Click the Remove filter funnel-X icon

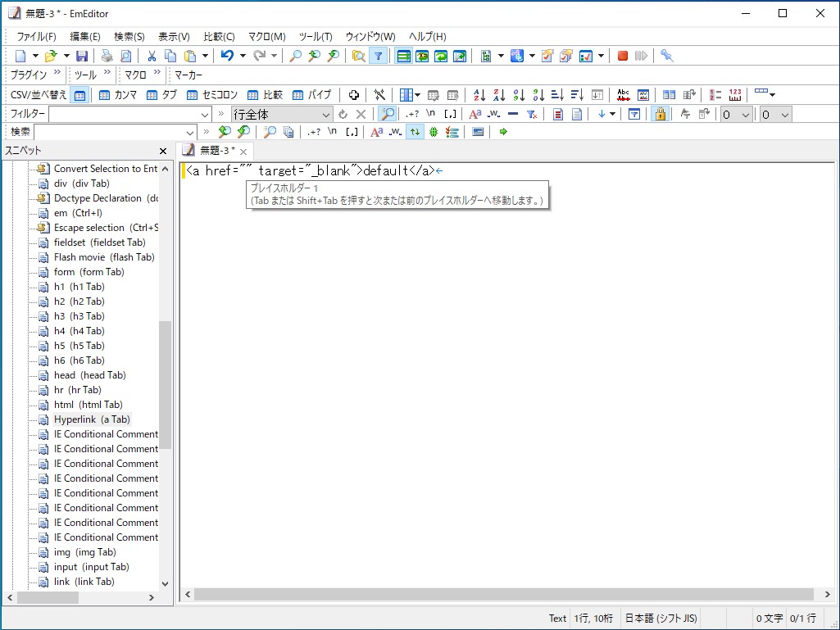(532, 114)
